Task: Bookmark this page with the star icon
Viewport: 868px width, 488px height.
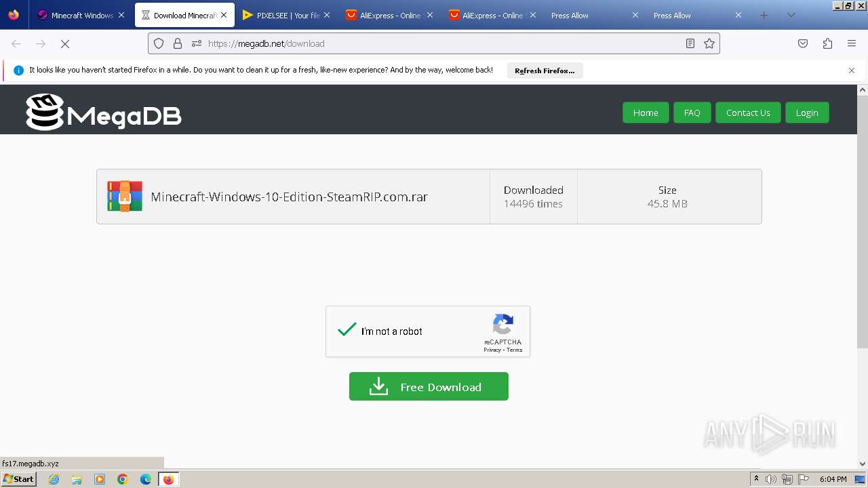Action: click(x=709, y=43)
